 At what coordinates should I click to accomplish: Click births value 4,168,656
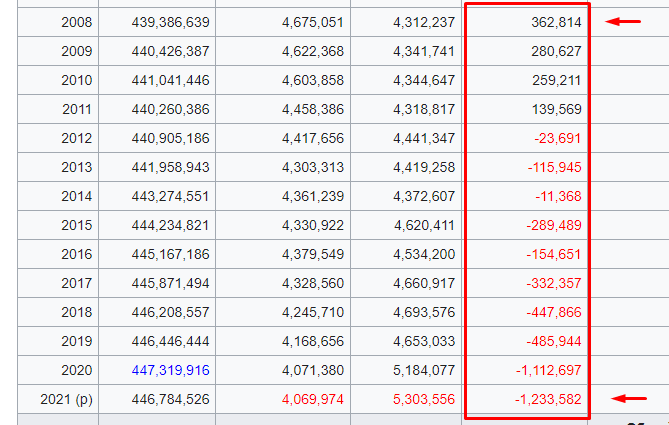tap(313, 341)
